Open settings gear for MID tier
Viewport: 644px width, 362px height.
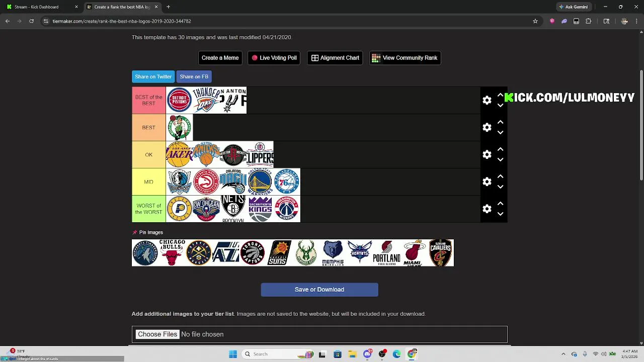click(x=487, y=182)
